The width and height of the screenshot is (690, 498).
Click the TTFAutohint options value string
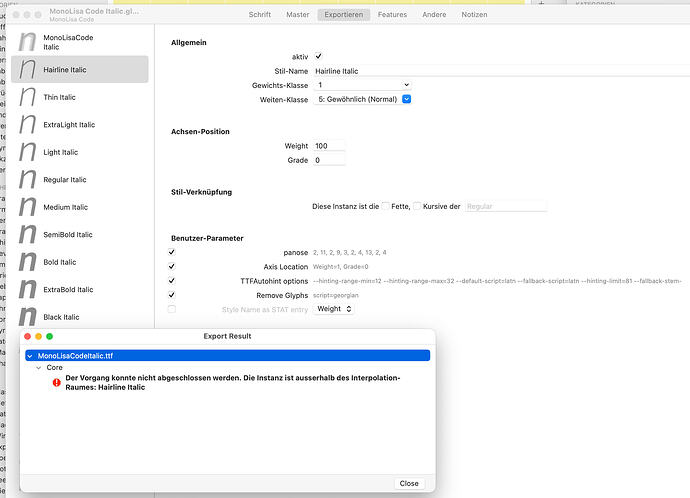[x=497, y=281]
